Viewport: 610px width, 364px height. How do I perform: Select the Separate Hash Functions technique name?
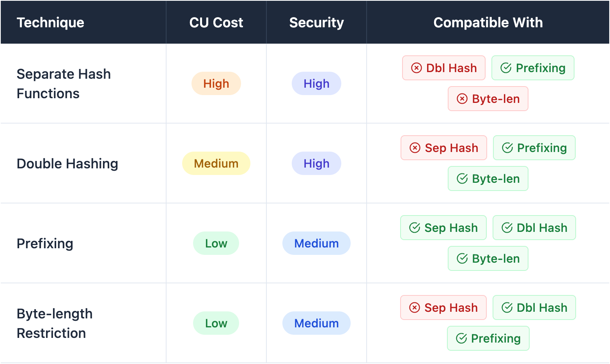(x=64, y=83)
